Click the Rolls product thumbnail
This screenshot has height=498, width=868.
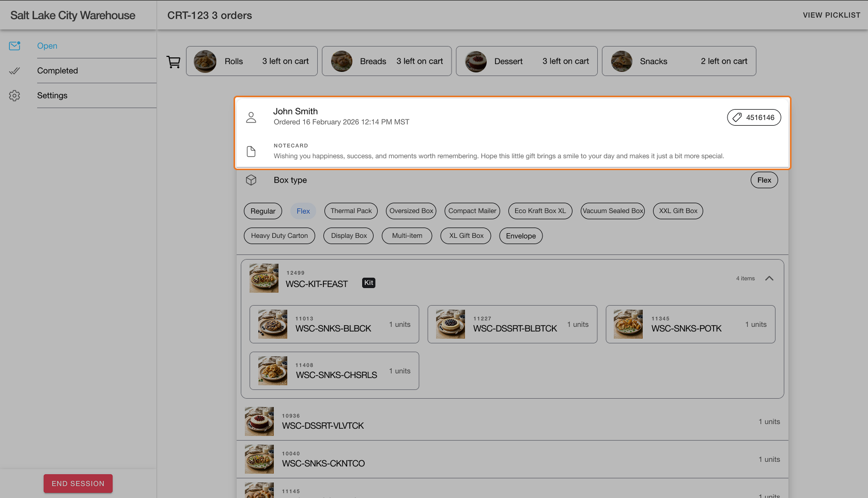[x=205, y=62]
